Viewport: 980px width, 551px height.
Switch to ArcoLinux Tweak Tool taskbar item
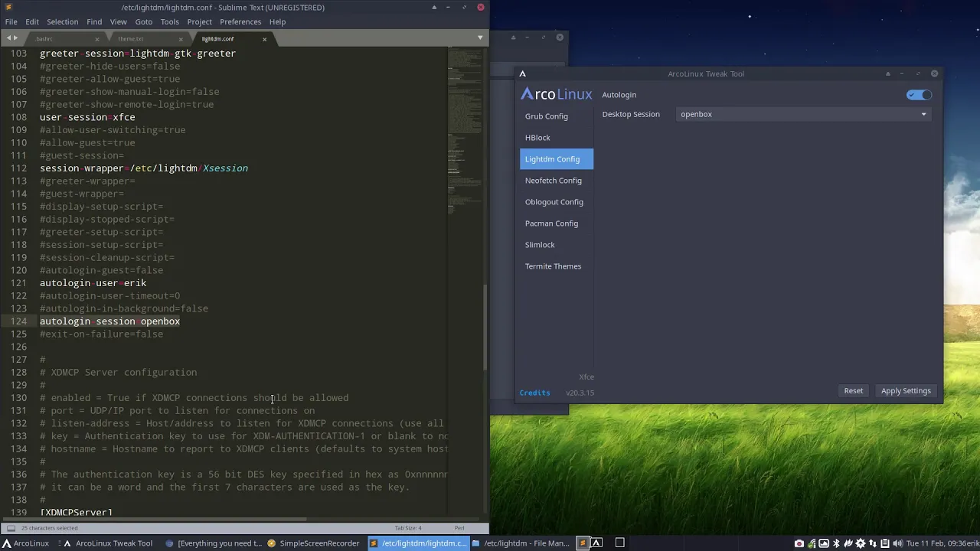pyautogui.click(x=107, y=543)
